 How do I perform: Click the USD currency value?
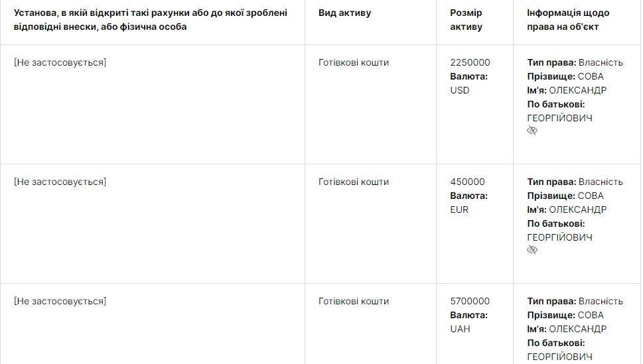pos(459,90)
